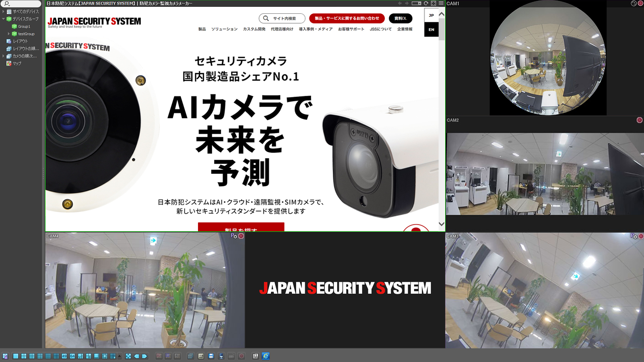This screenshot has height=362, width=644.
Task: Select the 4x4 split layout icon
Action: [x=40, y=356]
